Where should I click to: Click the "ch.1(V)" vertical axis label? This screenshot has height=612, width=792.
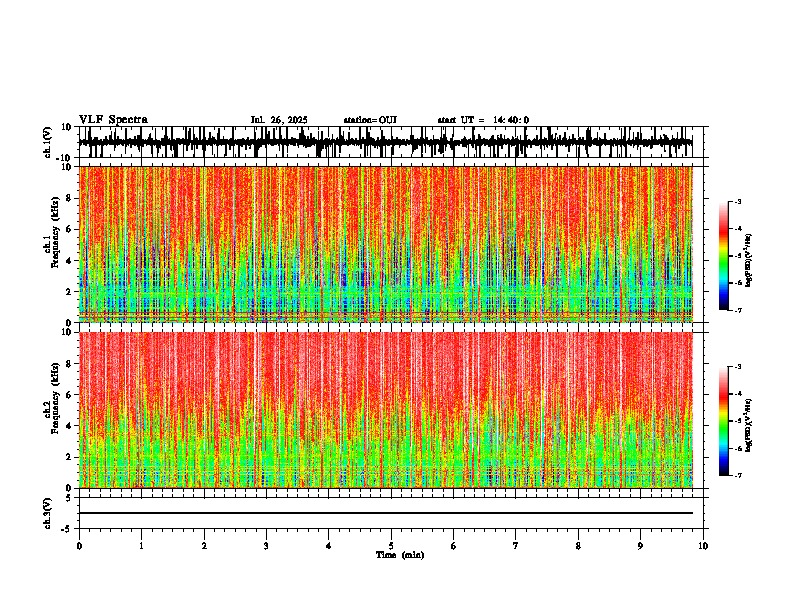47,142
